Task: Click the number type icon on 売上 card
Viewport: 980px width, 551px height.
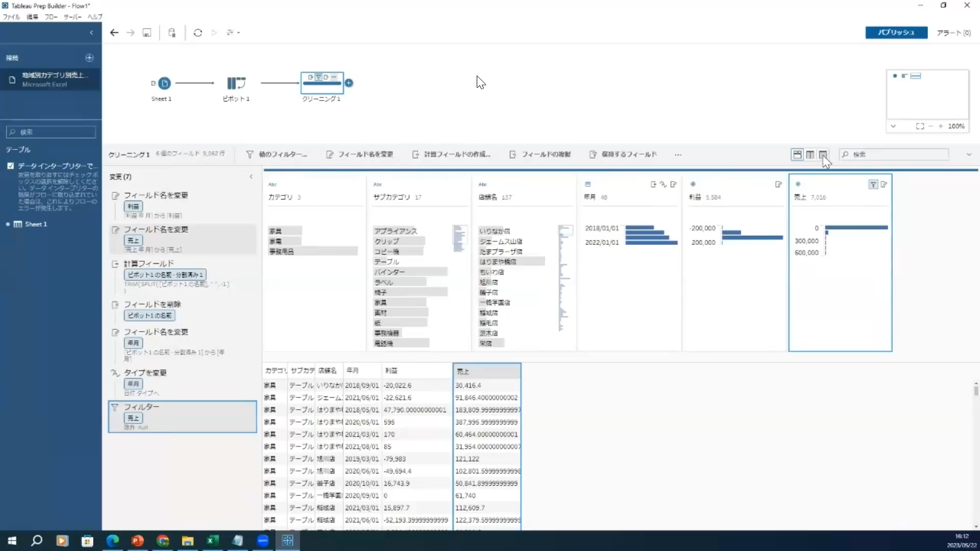Action: coord(798,184)
